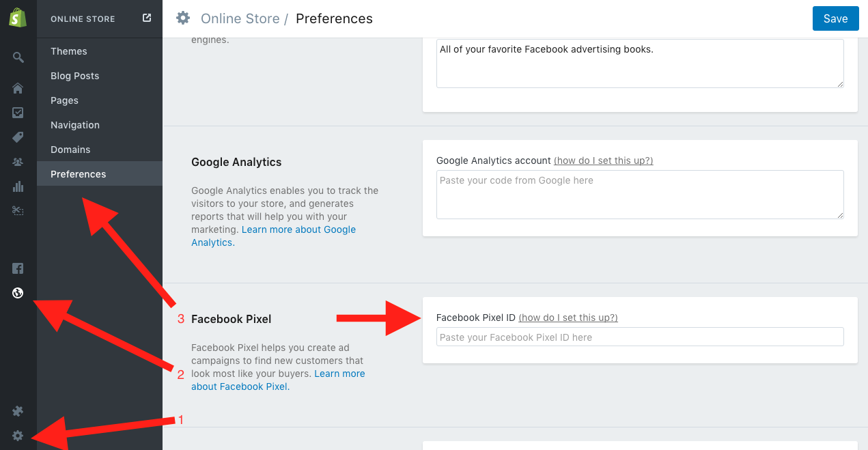View online store via external link icon
868x450 pixels.
(x=147, y=18)
